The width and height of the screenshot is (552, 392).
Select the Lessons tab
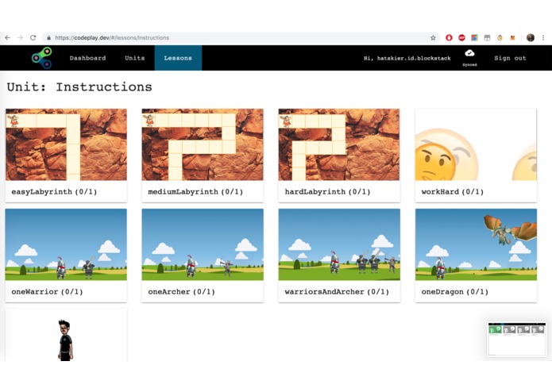pos(178,58)
